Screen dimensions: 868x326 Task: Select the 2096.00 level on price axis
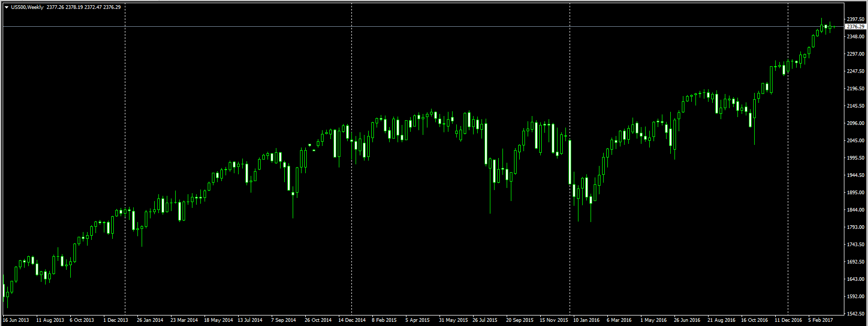click(855, 123)
